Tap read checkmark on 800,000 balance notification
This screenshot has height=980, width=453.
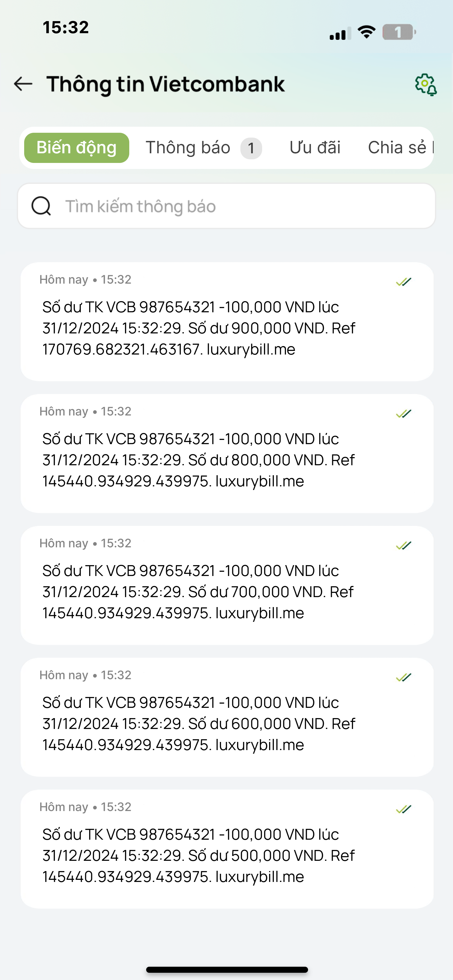point(403,414)
